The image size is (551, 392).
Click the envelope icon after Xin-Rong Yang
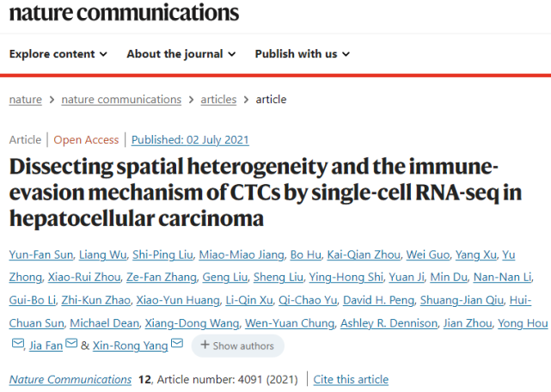pyautogui.click(x=177, y=345)
